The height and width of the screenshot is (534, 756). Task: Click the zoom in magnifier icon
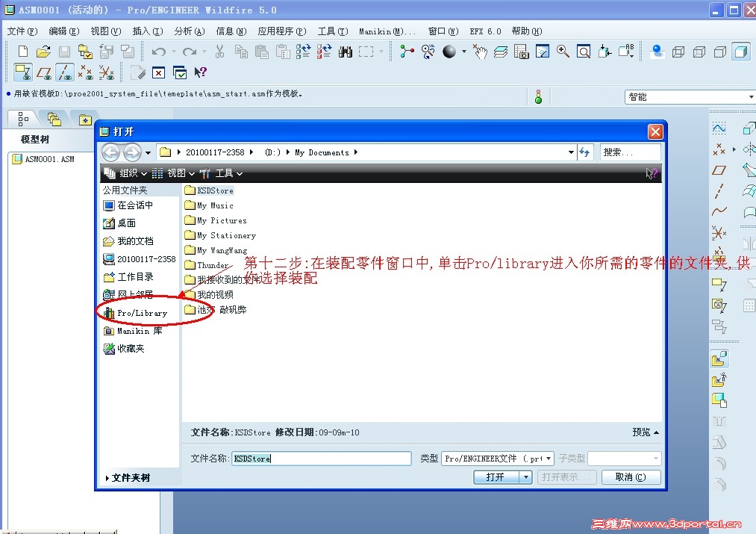(x=563, y=51)
